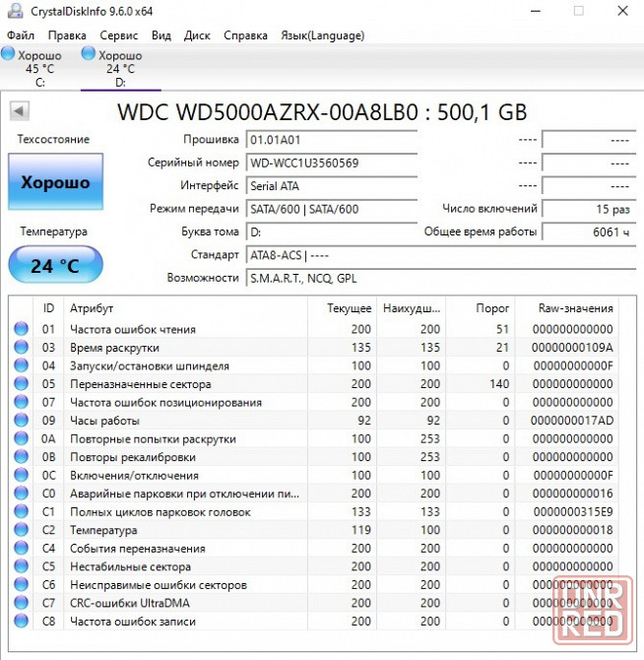This screenshot has width=644, height=660.
Task: Click the total hours field 6061 ч
Action: click(x=589, y=231)
